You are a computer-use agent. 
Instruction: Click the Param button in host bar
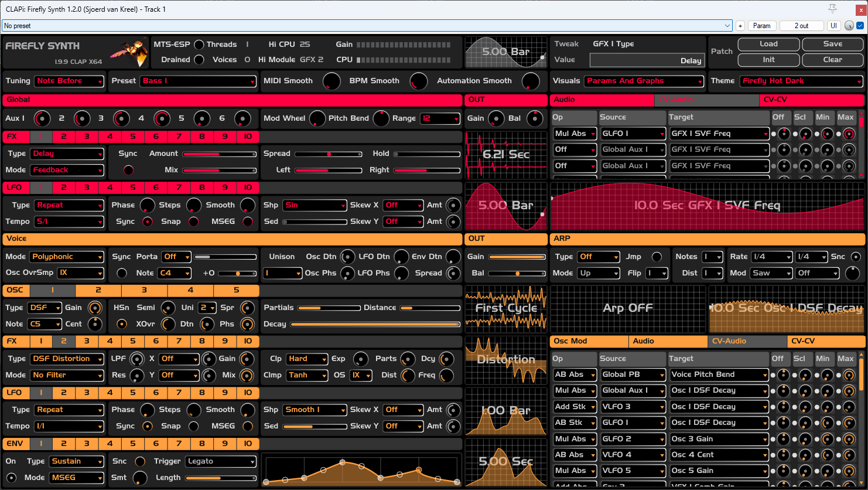[761, 26]
